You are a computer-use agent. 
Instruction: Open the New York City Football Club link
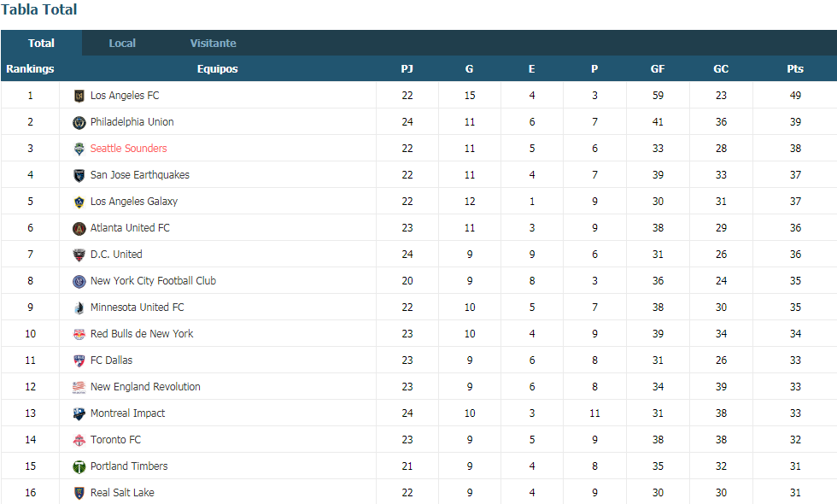[153, 281]
